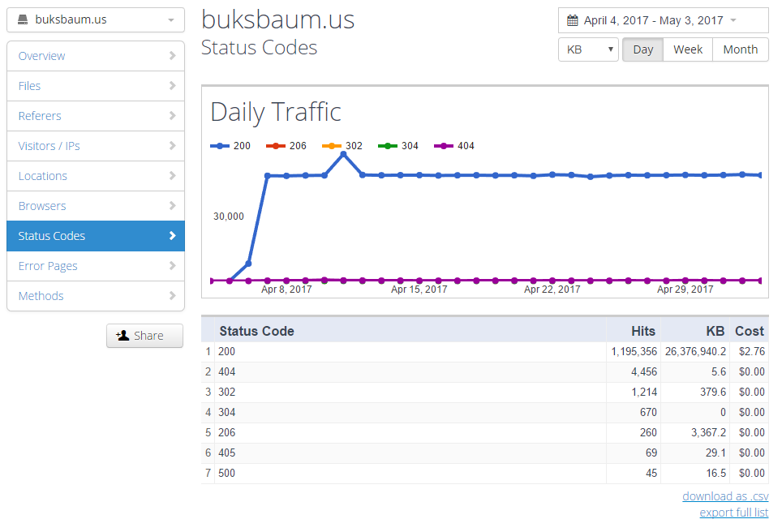Click the chevron arrow next to Referers
This screenshot has height=532, width=782.
(x=172, y=116)
